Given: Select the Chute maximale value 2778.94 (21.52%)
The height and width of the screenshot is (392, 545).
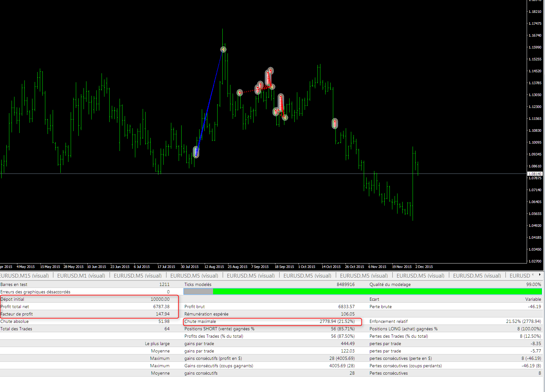Looking at the screenshot, I should [337, 321].
